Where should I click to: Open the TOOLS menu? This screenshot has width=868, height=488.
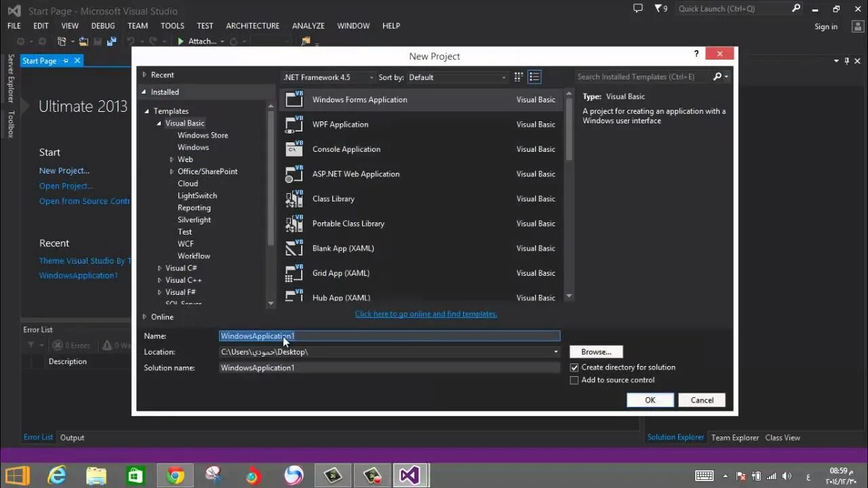172,26
